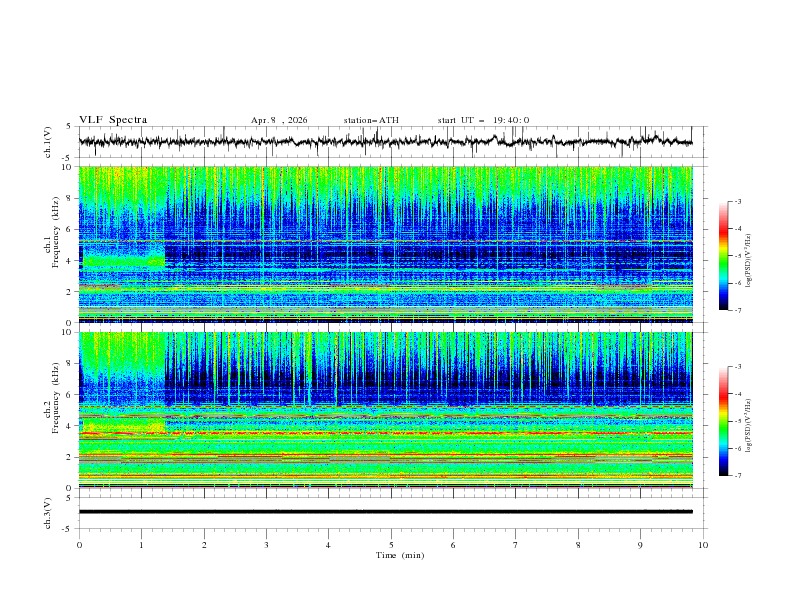Click the upper log(PSD) color bar label
Viewport: 792px width, 612px height.
749,261
